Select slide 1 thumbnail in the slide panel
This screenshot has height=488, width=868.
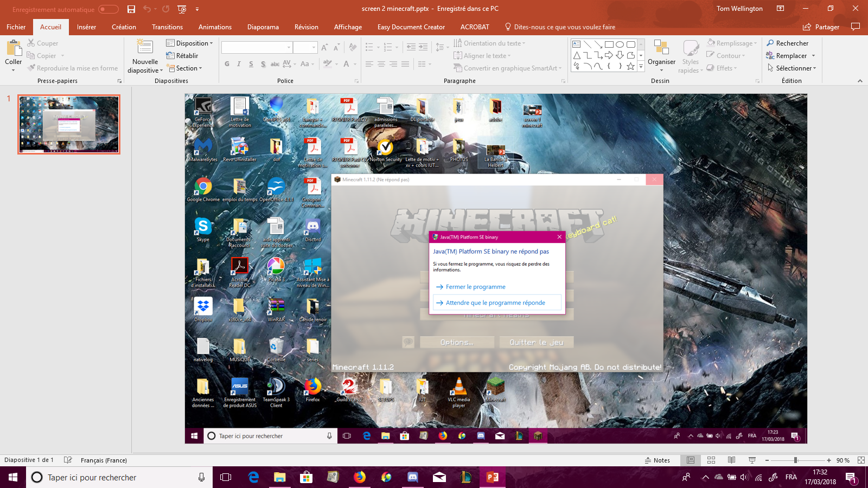coord(69,124)
